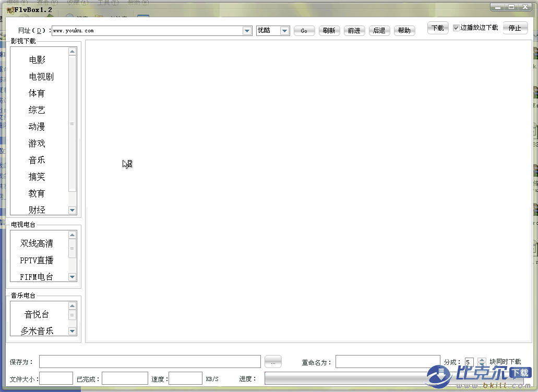Viewport: 538px width, 392px height.
Task: Click the 重命名为 rename input field
Action: 388,362
